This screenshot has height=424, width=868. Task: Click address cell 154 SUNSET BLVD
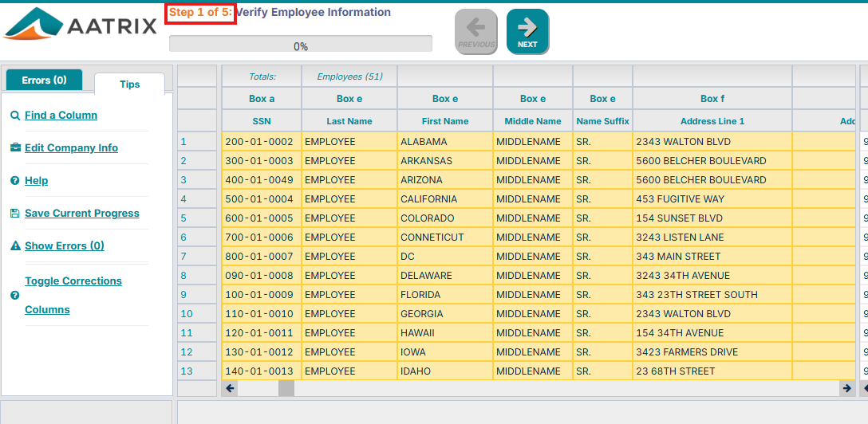[712, 218]
